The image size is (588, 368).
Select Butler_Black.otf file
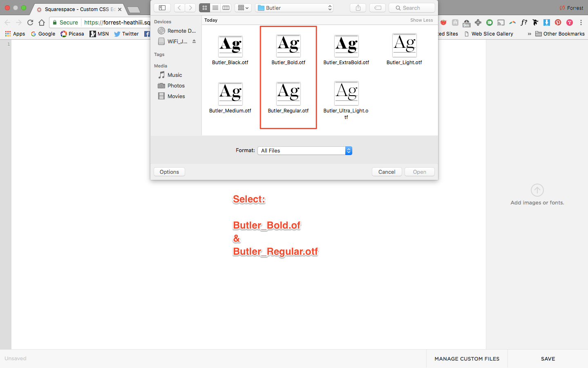(230, 50)
